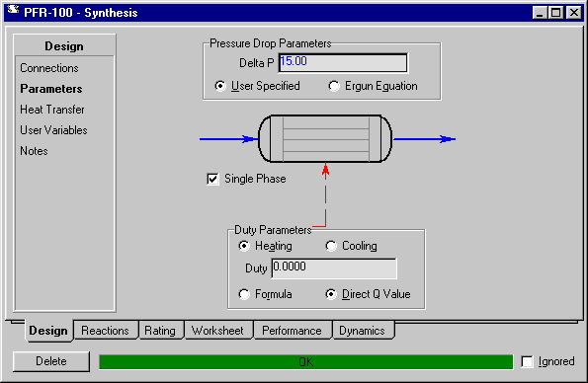Toggle the Single Phase checkbox
The height and width of the screenshot is (383, 588).
click(212, 179)
